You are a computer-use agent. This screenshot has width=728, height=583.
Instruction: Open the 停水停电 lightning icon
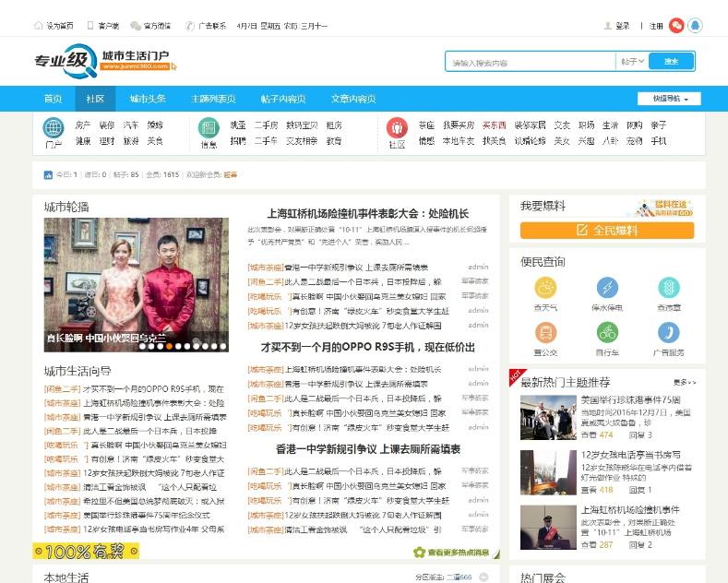(607, 288)
